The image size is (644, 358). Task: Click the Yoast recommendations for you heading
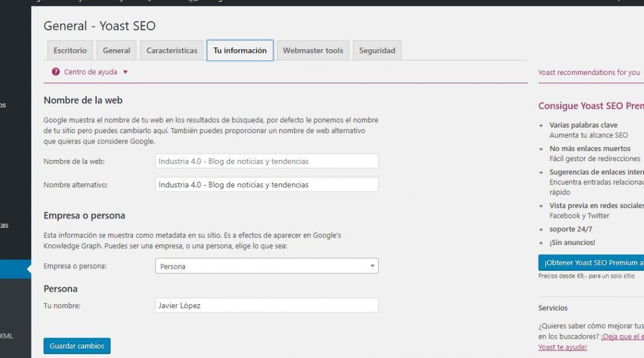pos(589,72)
